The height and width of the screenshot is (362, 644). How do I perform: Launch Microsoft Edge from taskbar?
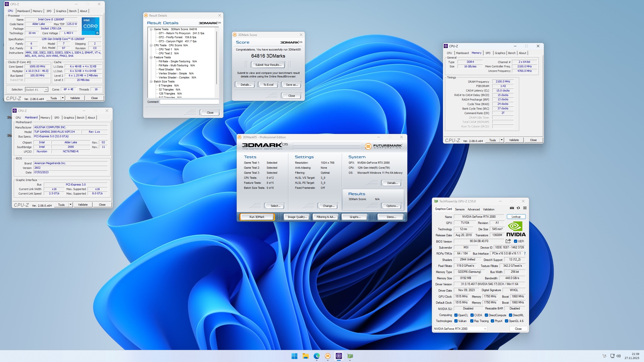pyautogui.click(x=316, y=356)
